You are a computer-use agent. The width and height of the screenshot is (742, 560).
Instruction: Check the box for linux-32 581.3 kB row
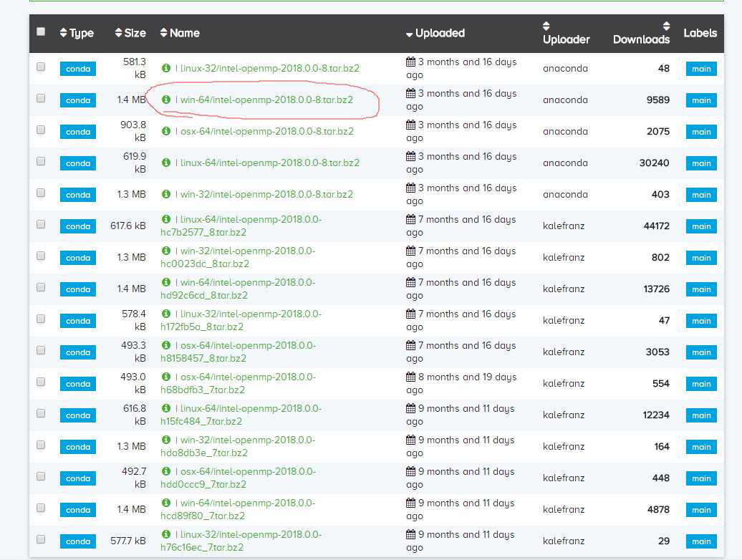tap(41, 67)
